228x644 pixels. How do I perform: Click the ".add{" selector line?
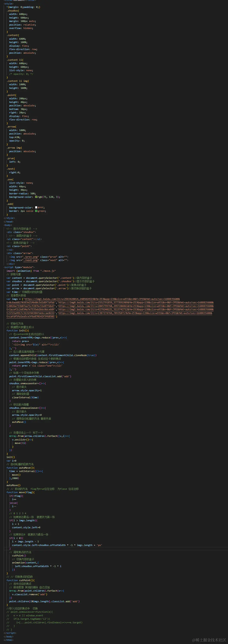coord(10,204)
